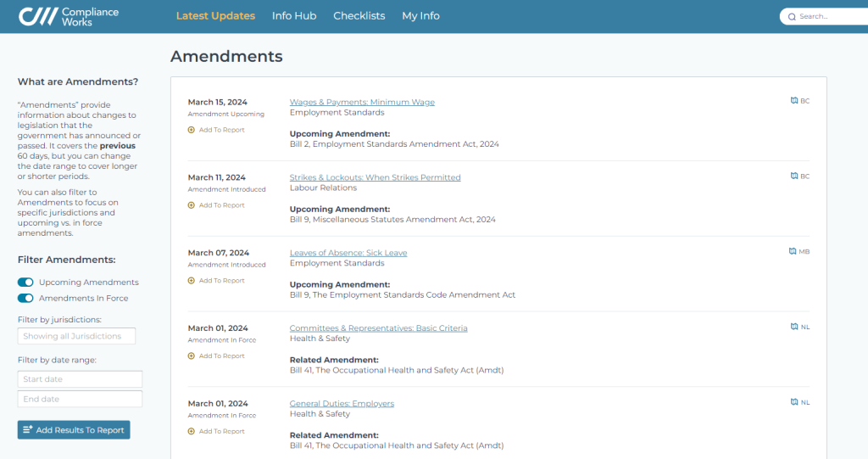The width and height of the screenshot is (868, 459).
Task: Click Add To Report text under March 07
Action: tap(221, 281)
